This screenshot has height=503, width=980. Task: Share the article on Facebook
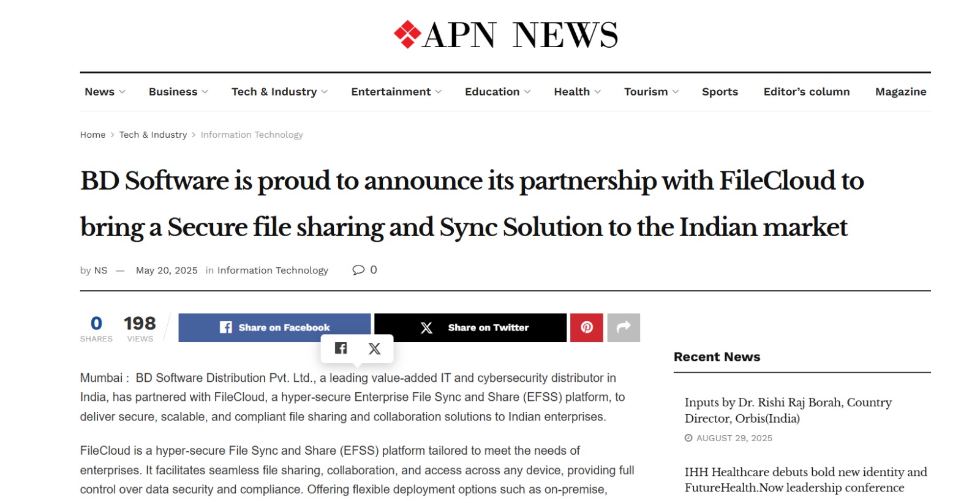click(274, 327)
